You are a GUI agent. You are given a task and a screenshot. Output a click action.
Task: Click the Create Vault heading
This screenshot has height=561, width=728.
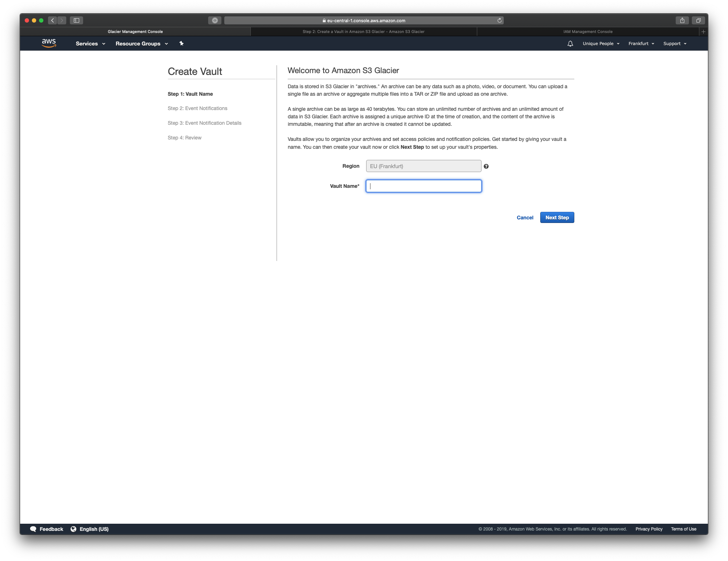click(195, 72)
